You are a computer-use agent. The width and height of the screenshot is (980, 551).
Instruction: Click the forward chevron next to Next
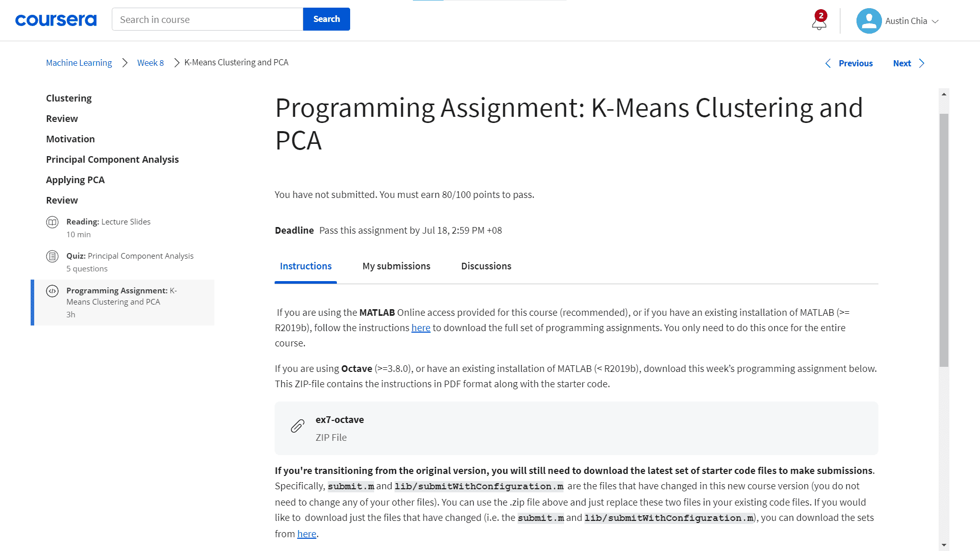[922, 63]
